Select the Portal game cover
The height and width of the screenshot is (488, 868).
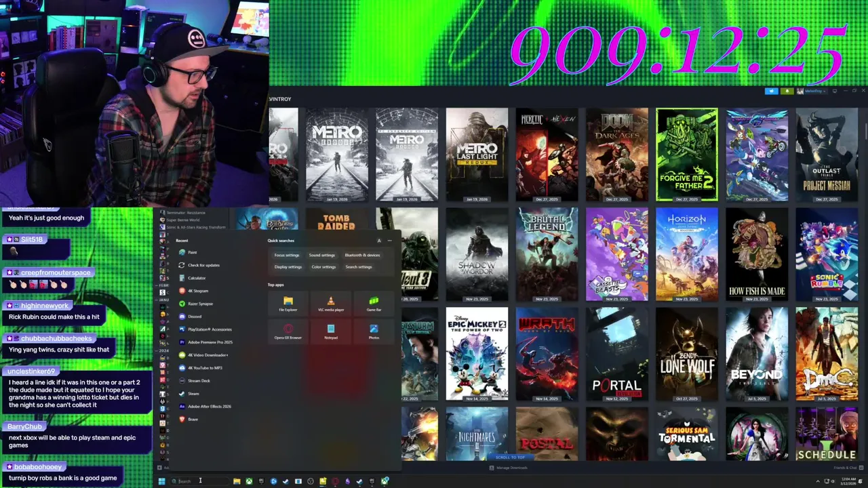coord(616,354)
